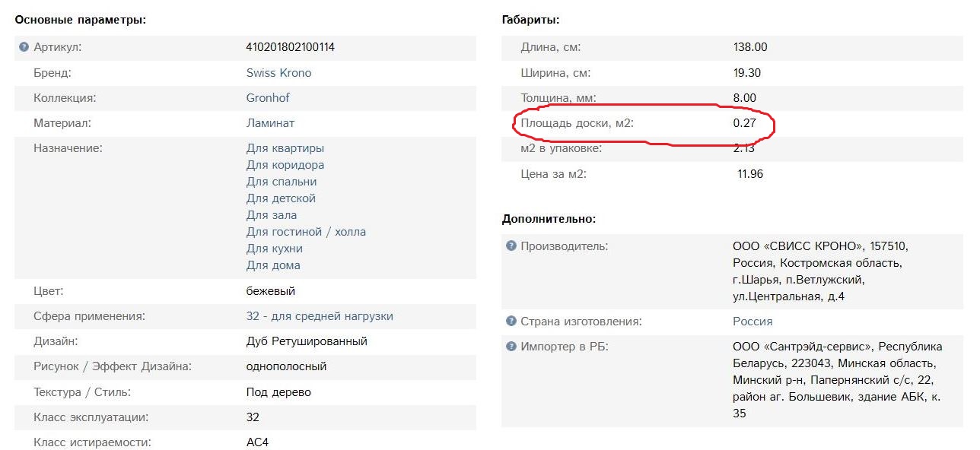The width and height of the screenshot is (980, 450).
Task: Click the question icon next to Производитель
Action: (511, 246)
